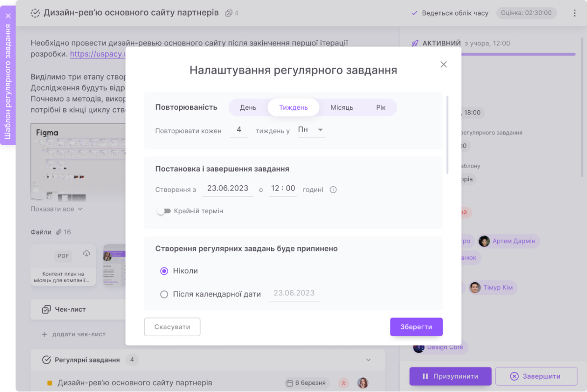Close the Шаблон регулярного завдання side tab

pyautogui.click(x=8, y=16)
